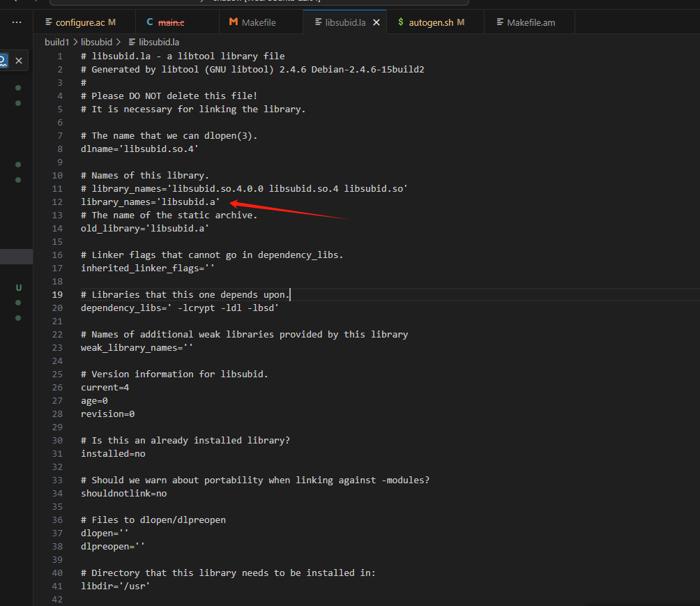Expand the build1 breadcrumb folder

(x=56, y=42)
